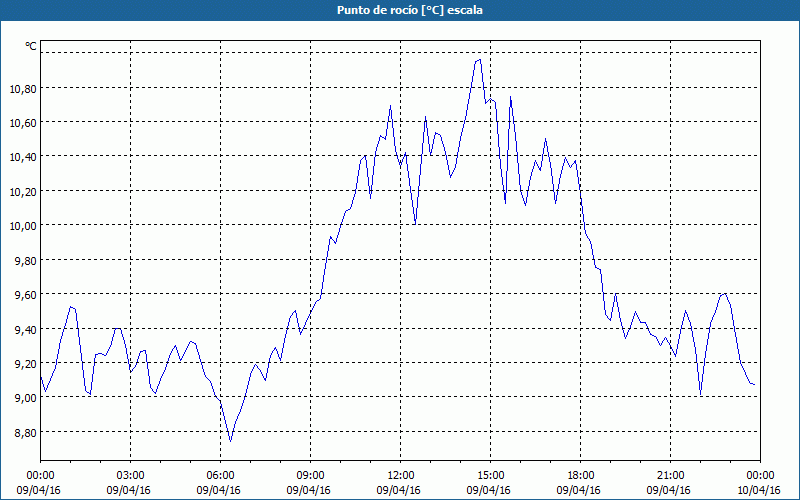
Task: Click the 21:00 time axis label
Action: coord(670,476)
